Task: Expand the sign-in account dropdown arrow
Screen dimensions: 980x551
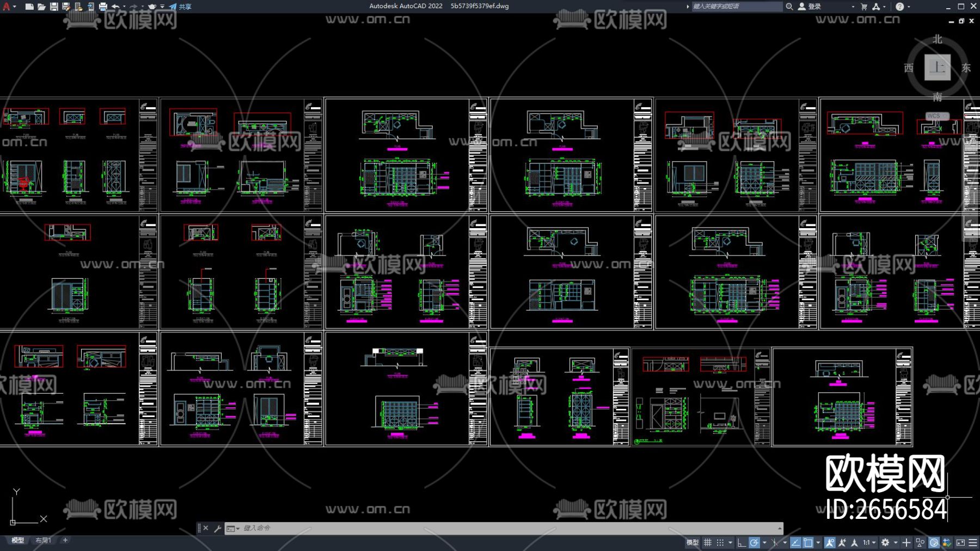Action: point(853,7)
